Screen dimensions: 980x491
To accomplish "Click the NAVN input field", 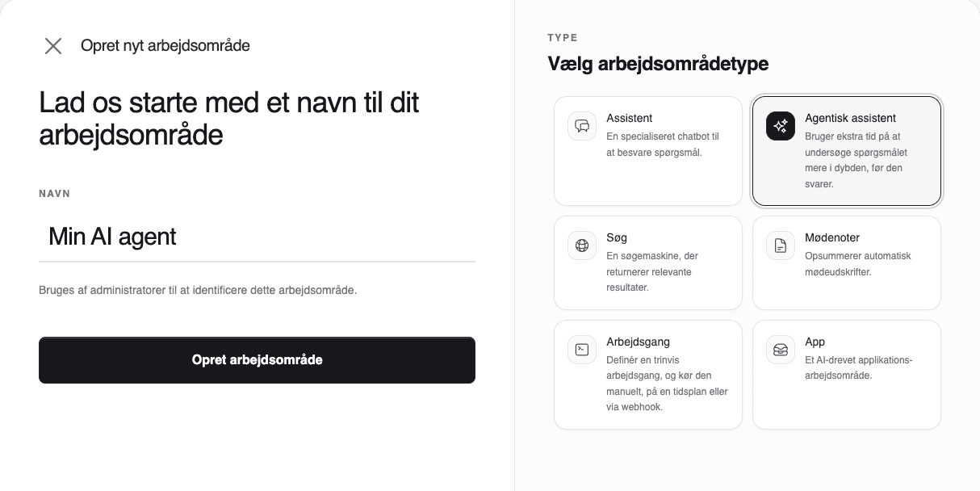I will 257,237.
